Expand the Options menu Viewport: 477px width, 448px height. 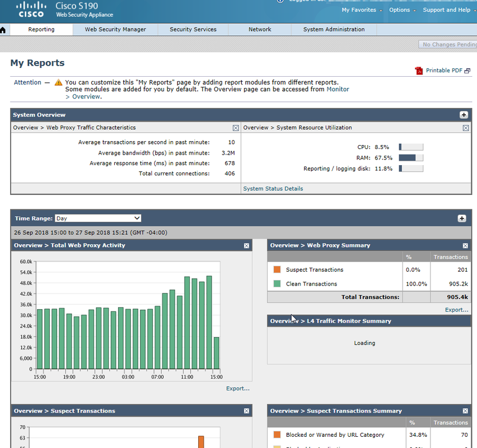402,10
